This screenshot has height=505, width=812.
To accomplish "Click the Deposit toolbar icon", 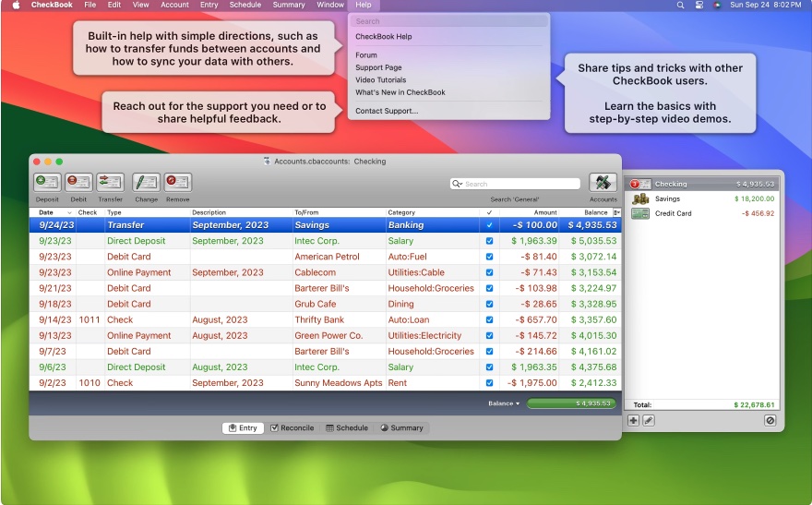I will (47, 182).
